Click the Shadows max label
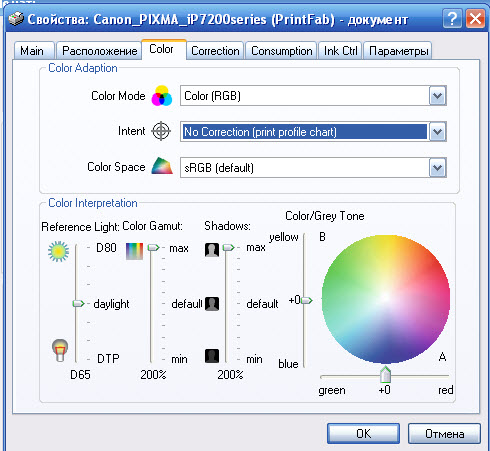This screenshot has width=490, height=451. click(x=256, y=248)
